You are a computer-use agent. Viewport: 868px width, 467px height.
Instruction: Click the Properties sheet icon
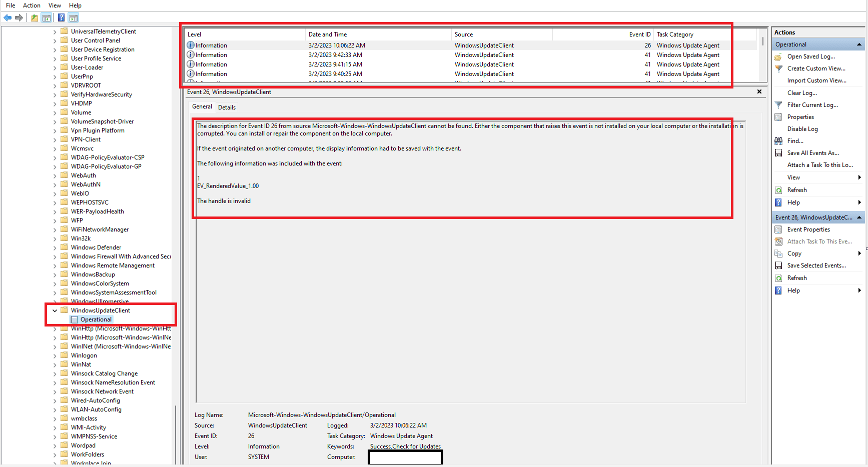(778, 117)
